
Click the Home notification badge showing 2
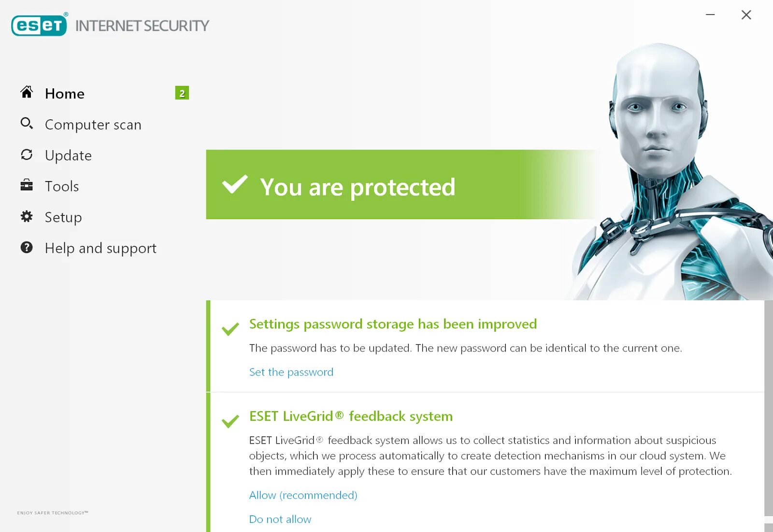point(182,93)
